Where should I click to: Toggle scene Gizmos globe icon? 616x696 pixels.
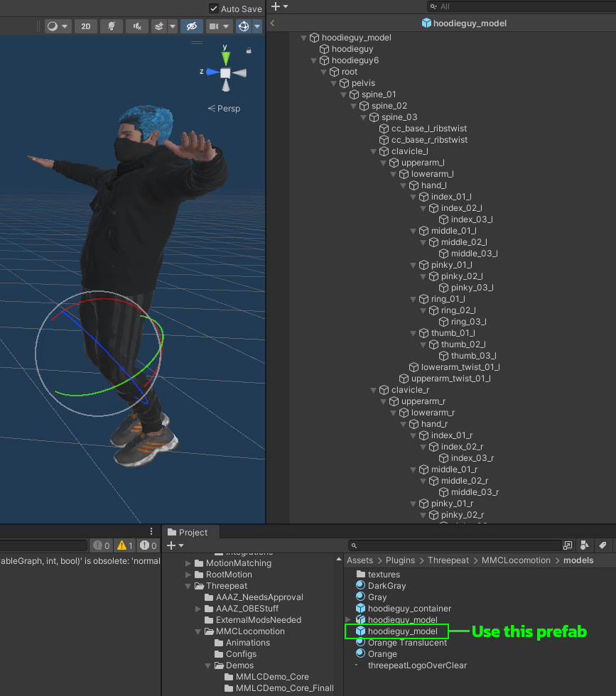244,26
